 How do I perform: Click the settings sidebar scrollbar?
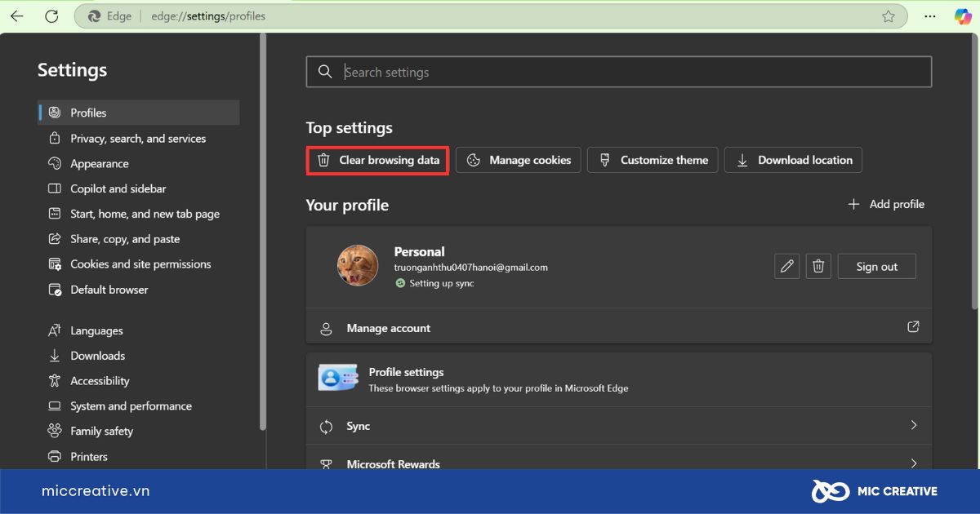(262, 233)
